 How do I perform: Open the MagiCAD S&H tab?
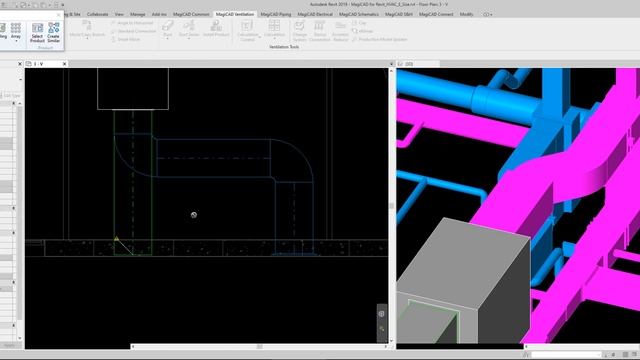[399, 14]
